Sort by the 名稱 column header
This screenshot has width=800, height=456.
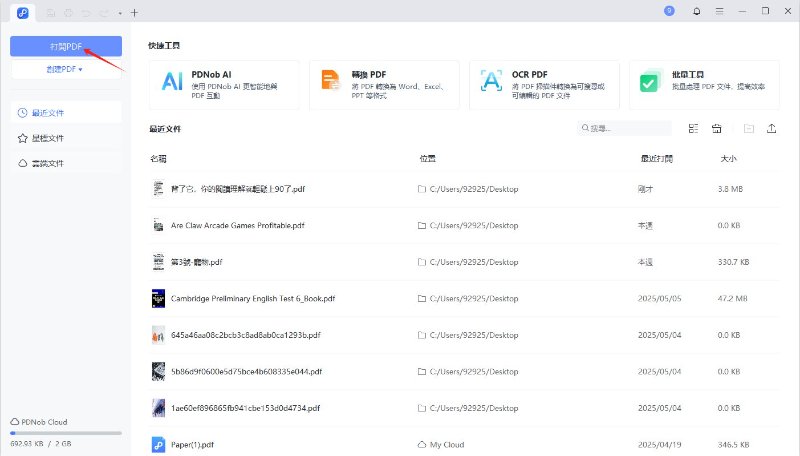click(158, 159)
